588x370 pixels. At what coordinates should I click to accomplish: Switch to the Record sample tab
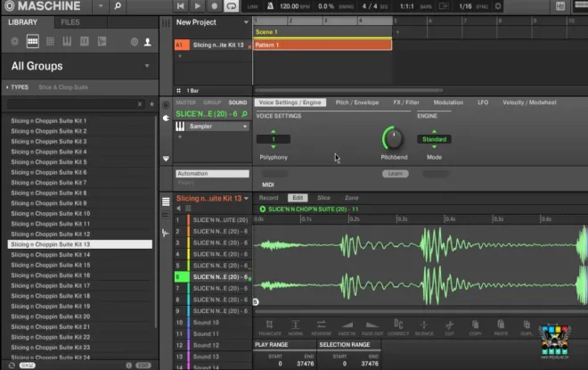[x=268, y=198]
